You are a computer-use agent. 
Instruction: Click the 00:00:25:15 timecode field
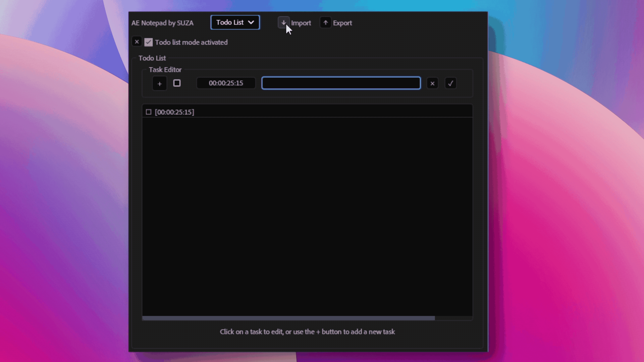(226, 83)
